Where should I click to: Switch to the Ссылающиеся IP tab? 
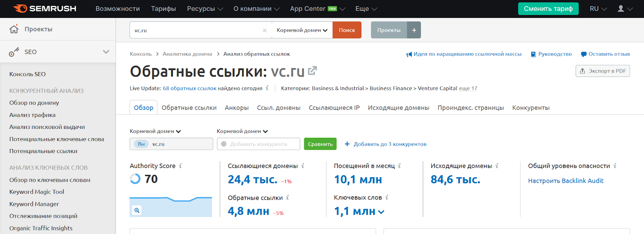334,108
